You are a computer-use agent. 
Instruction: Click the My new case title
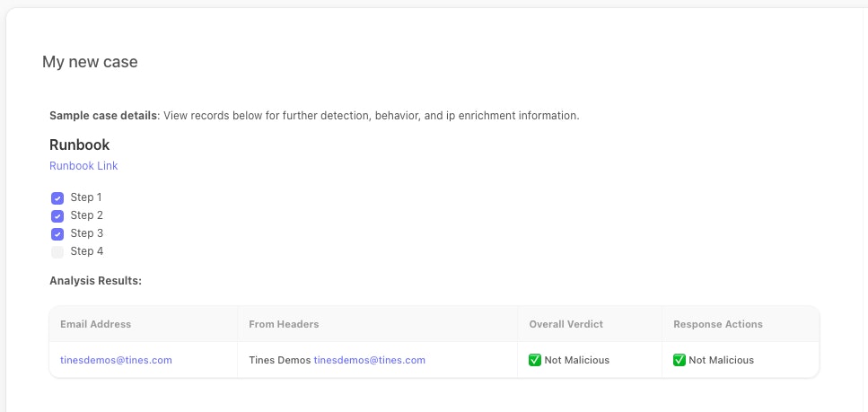[90, 62]
